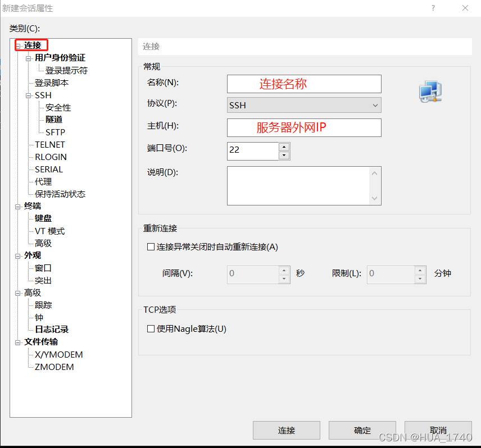The width and height of the screenshot is (481, 448).
Task: Enable auto reconnect on abnormal disconnect checkbox
Action: coord(151,246)
